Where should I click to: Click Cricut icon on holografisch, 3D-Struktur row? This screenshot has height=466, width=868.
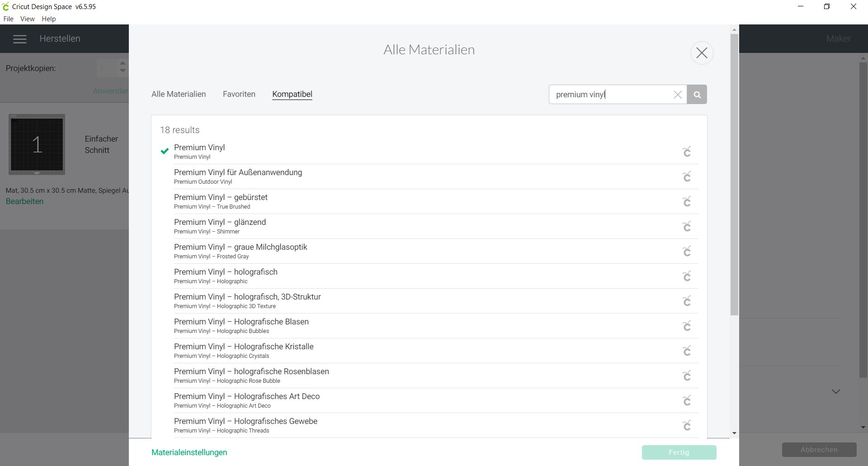[687, 301]
